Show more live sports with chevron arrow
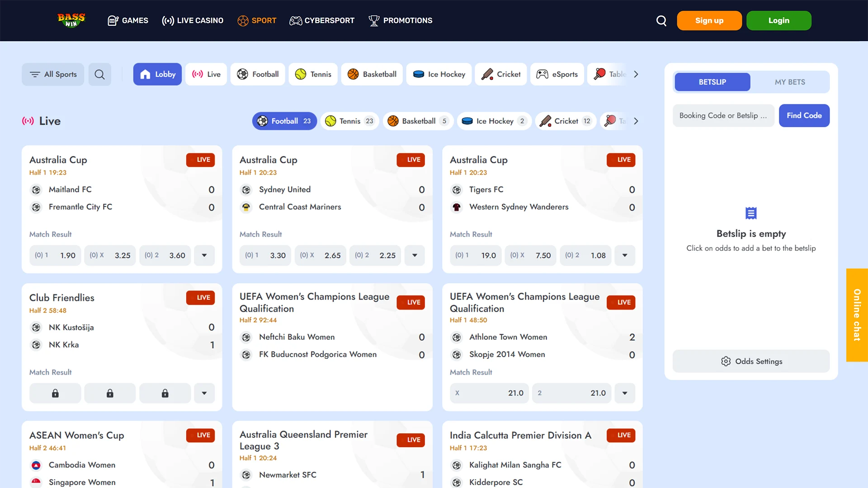Image resolution: width=868 pixels, height=488 pixels. (x=636, y=121)
